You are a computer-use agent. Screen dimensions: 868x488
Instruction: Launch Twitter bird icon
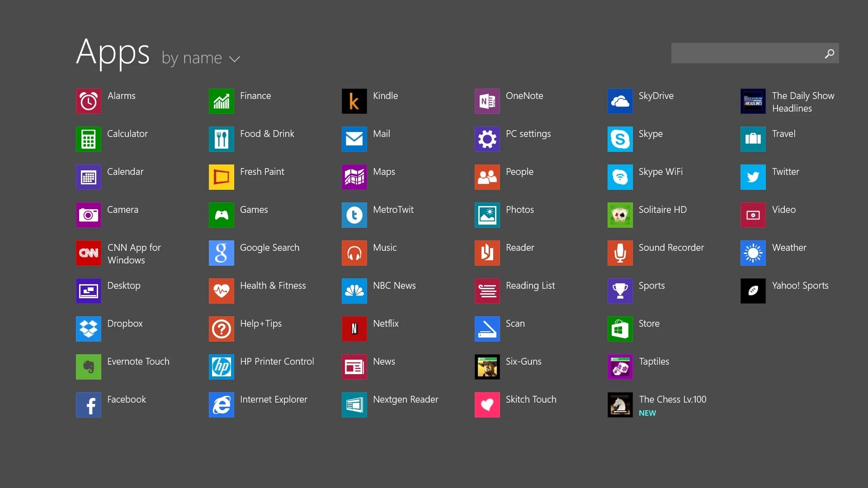click(753, 177)
